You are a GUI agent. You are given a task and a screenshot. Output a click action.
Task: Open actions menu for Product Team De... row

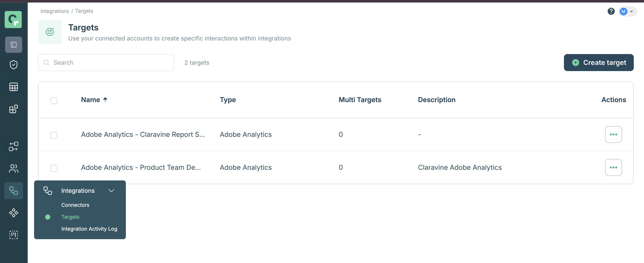tap(613, 167)
